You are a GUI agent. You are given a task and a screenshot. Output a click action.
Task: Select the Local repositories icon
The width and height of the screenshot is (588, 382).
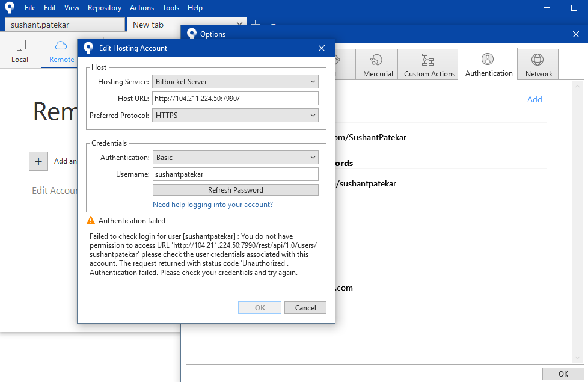tap(19, 51)
